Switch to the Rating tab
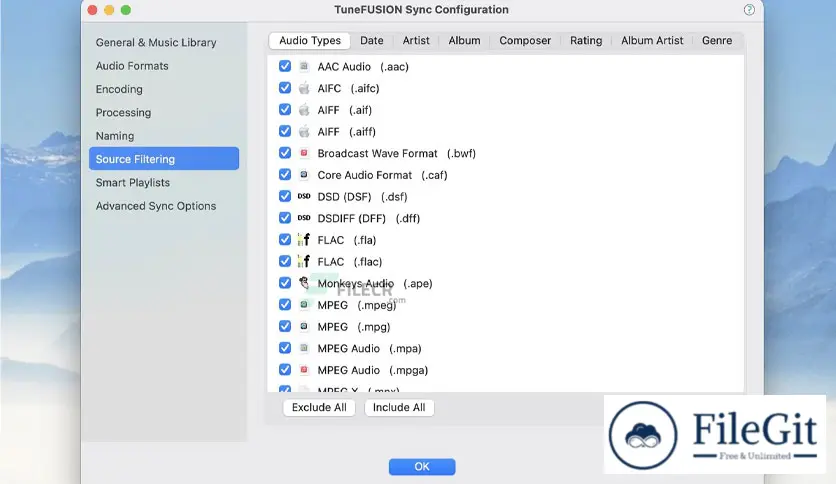This screenshot has width=836, height=484. [x=586, y=41]
